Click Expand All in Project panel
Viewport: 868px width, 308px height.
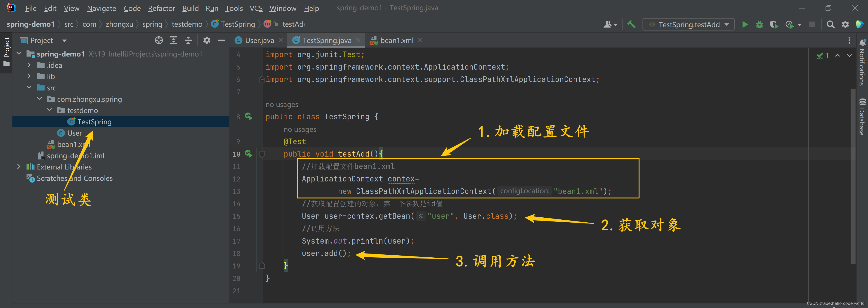coord(174,40)
